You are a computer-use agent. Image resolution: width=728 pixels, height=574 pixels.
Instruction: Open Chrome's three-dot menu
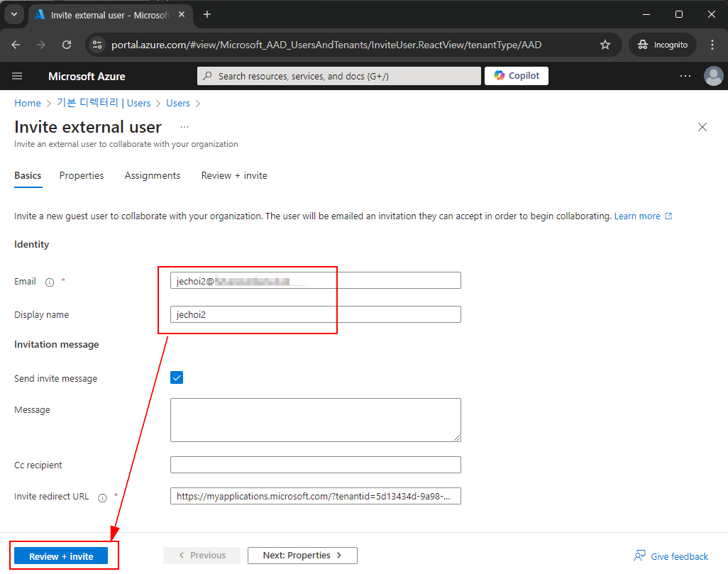[712, 45]
